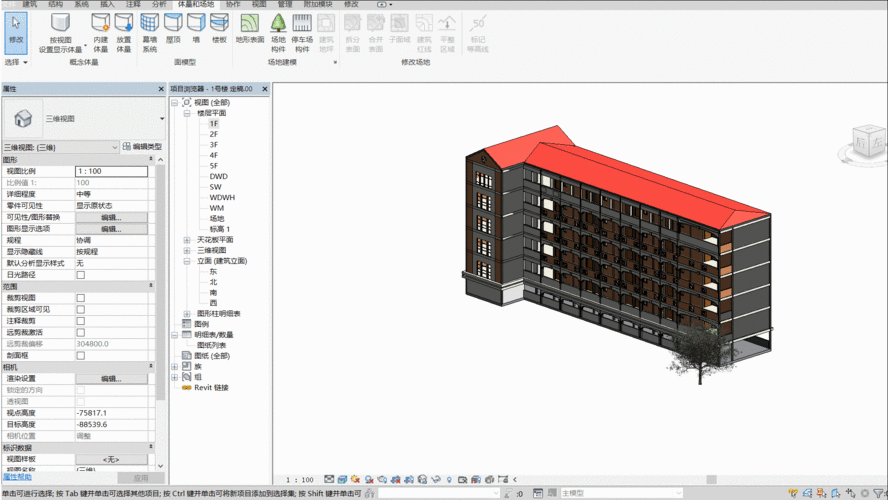Toggle the 远剪裁激活 checkbox
Image resolution: width=888 pixels, height=500 pixels.
81,332
